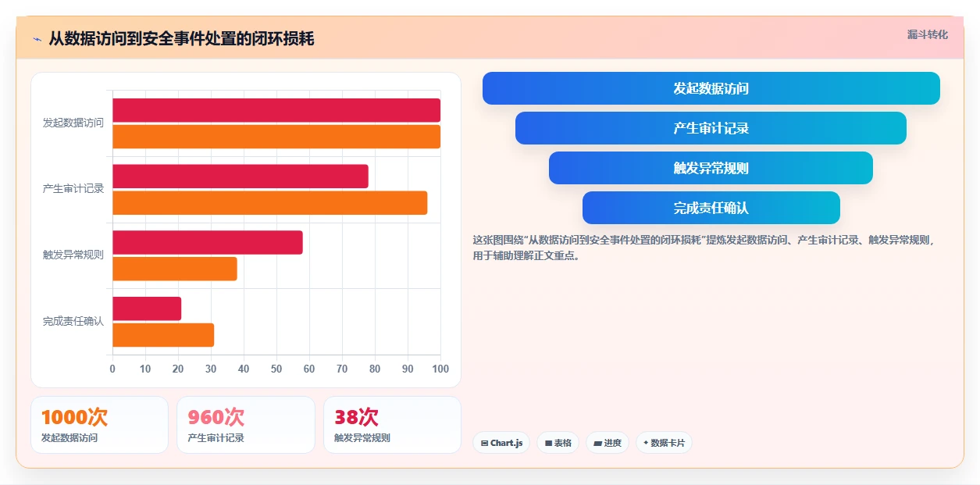Image resolution: width=980 pixels, height=485 pixels.
Task: Click the panel title 从数据访问到安全事件处置的闭环损耗
Action: tap(181, 39)
